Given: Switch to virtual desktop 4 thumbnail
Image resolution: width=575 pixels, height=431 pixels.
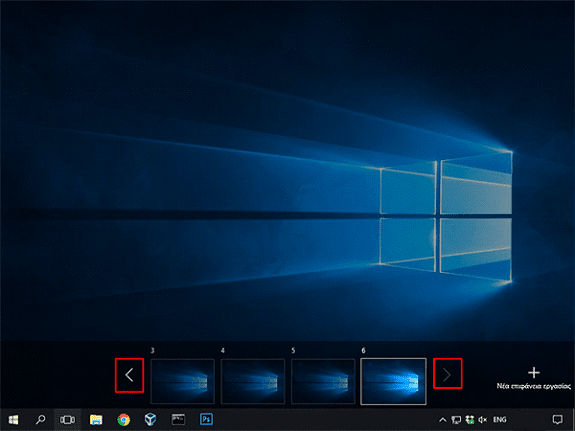Looking at the screenshot, I should click(253, 381).
